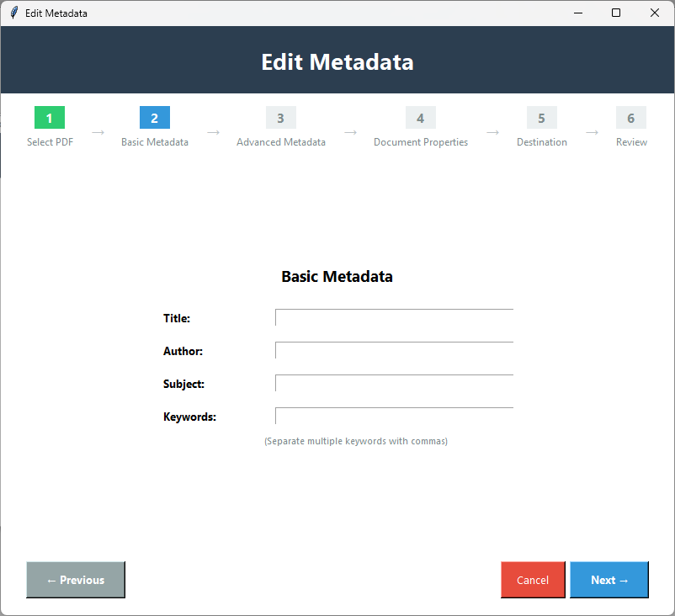Click the step 4 Document Properties badge

point(420,118)
